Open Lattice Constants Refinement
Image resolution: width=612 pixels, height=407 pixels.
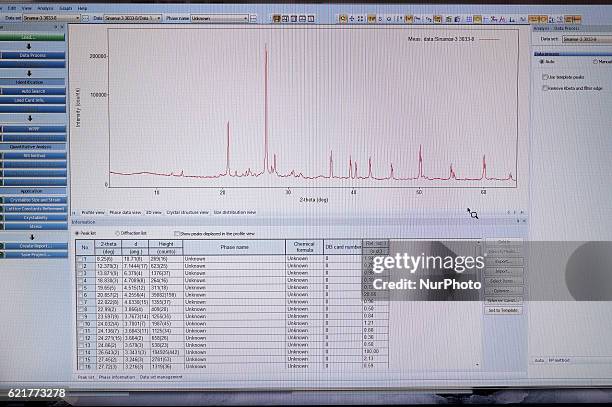[34, 209]
